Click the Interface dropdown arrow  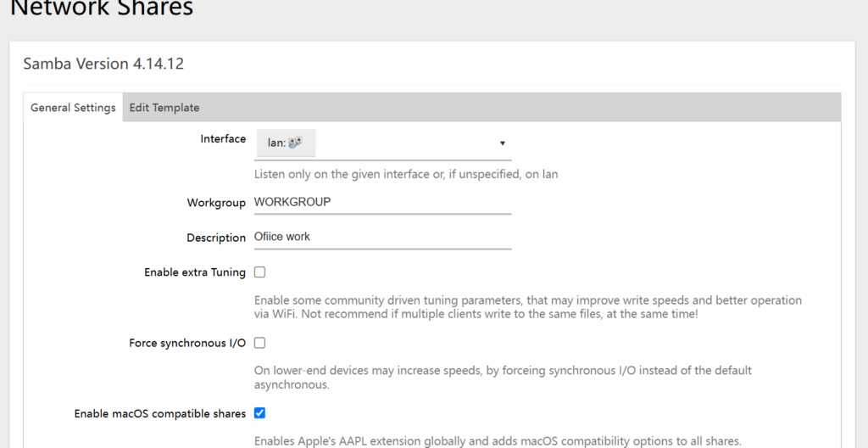tap(502, 143)
